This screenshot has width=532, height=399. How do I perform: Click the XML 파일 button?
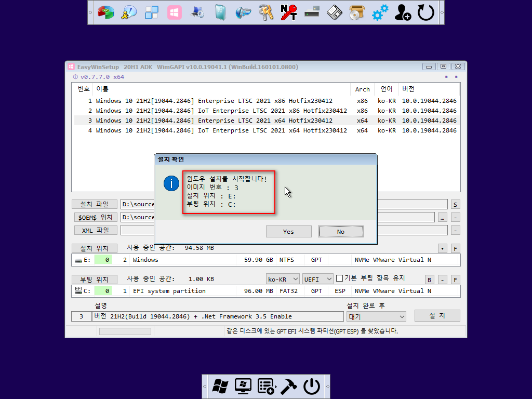(x=96, y=230)
